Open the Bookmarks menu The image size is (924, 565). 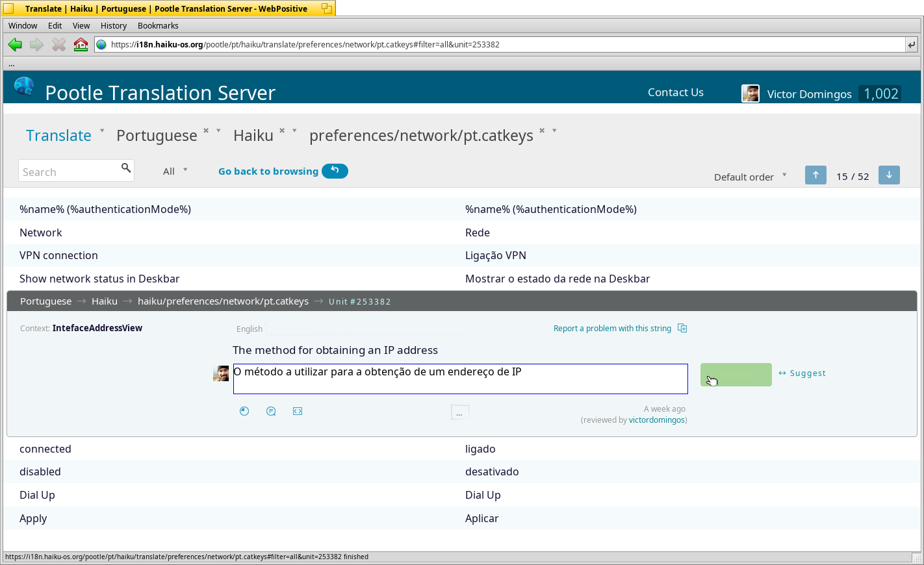pos(158,26)
